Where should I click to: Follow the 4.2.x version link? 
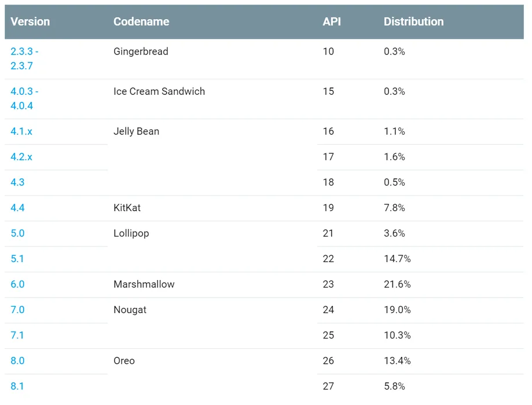pos(21,157)
